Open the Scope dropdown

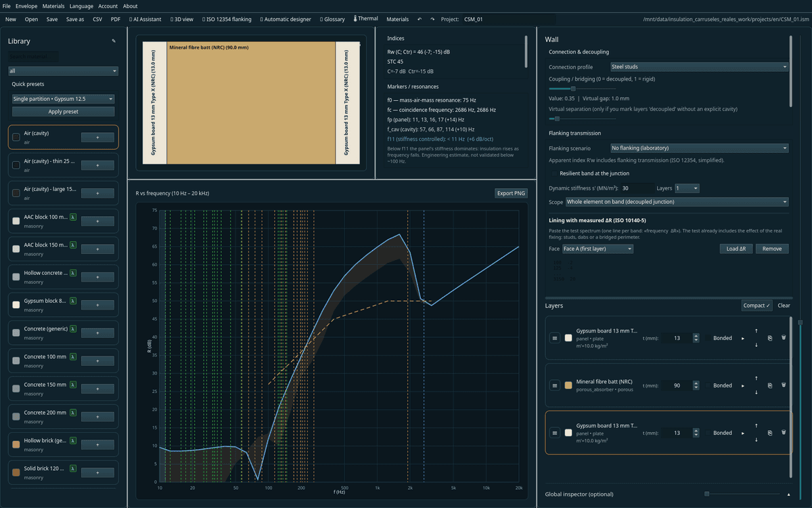coord(677,202)
